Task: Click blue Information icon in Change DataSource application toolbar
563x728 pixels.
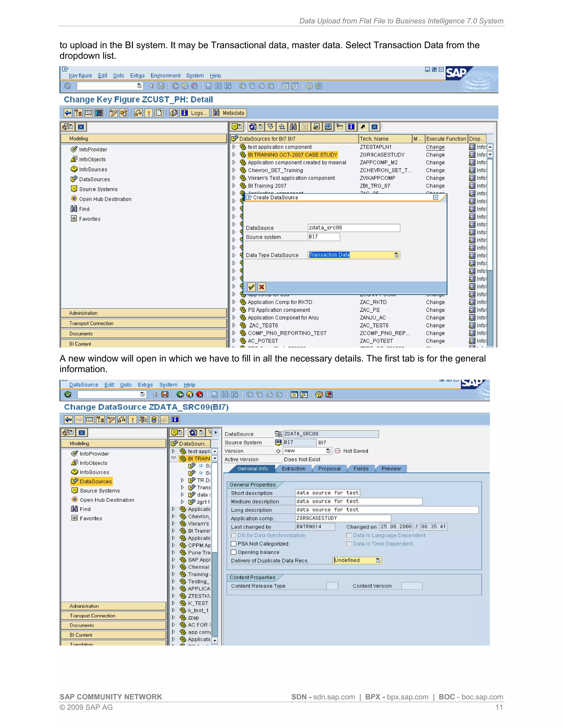Action: [175, 420]
